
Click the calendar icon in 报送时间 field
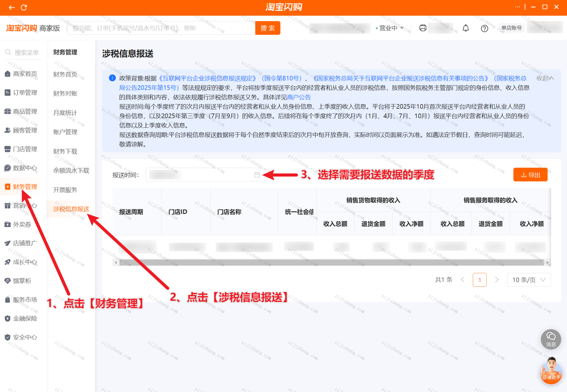(x=257, y=175)
